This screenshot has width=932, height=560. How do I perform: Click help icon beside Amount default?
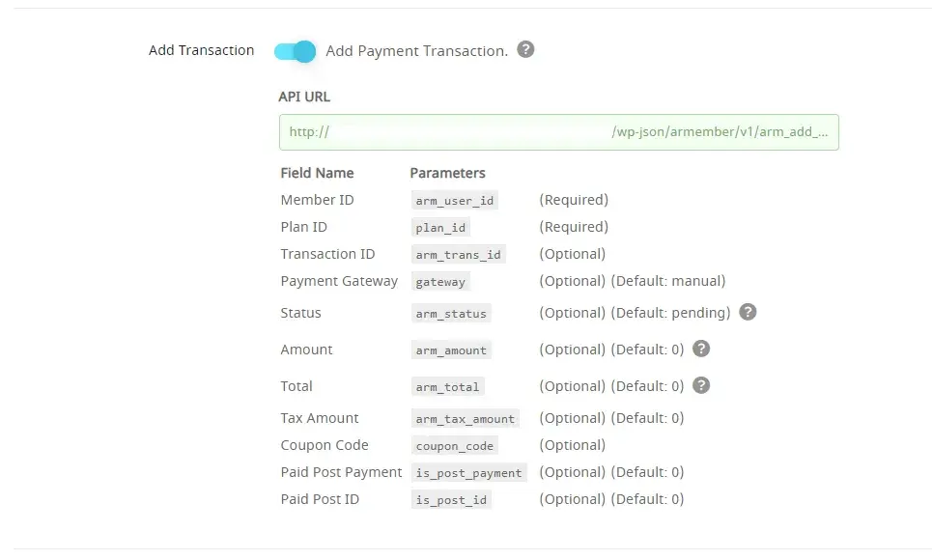pos(701,349)
